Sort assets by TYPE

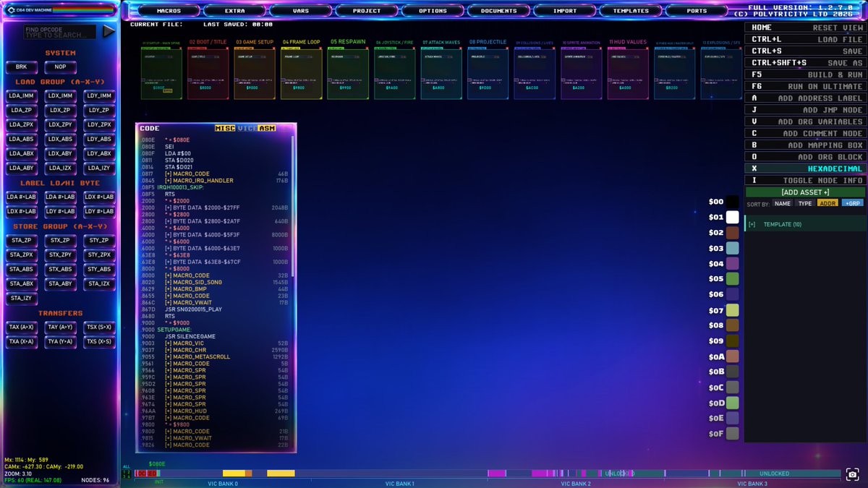click(x=805, y=204)
